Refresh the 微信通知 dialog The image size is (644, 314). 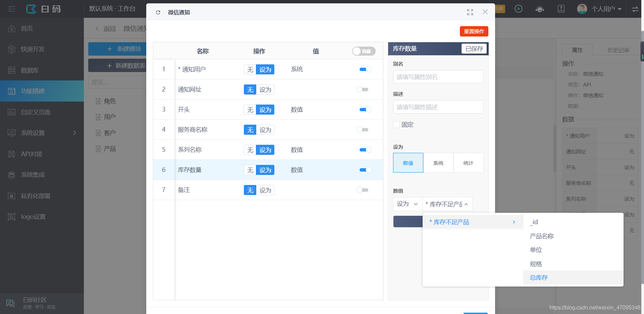[x=158, y=12]
